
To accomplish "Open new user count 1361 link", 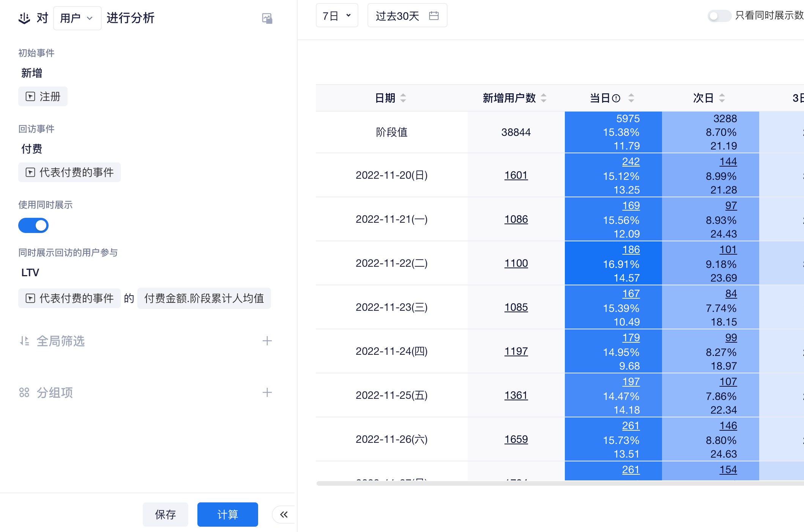I will point(516,395).
